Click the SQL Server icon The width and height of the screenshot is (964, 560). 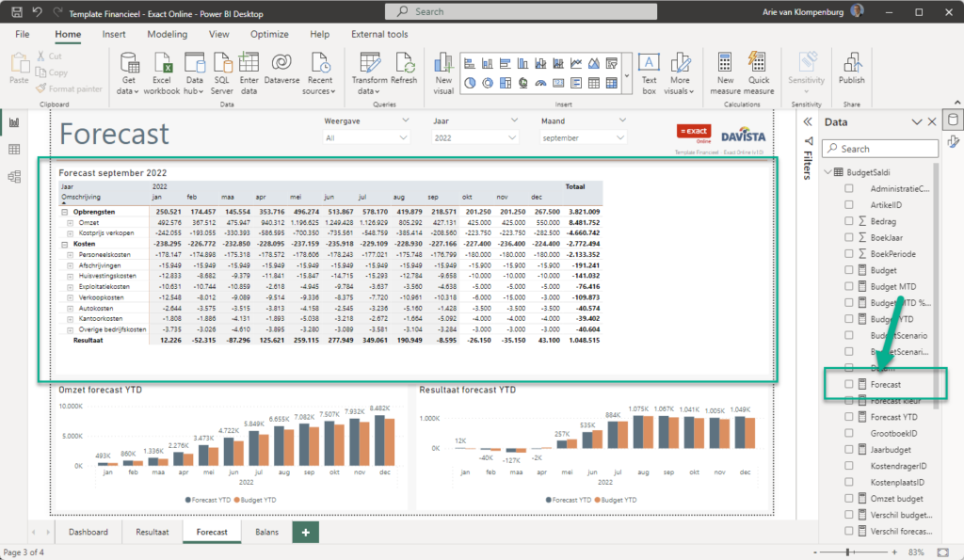coord(222,70)
